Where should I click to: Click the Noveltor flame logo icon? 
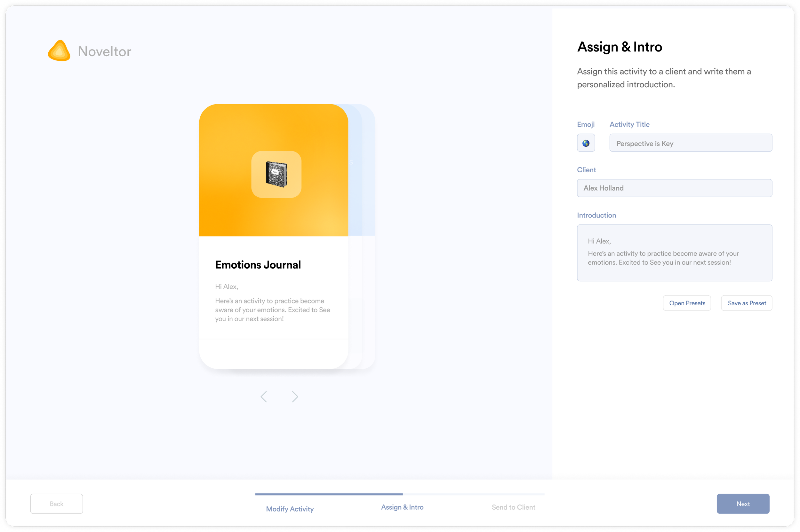(x=59, y=51)
